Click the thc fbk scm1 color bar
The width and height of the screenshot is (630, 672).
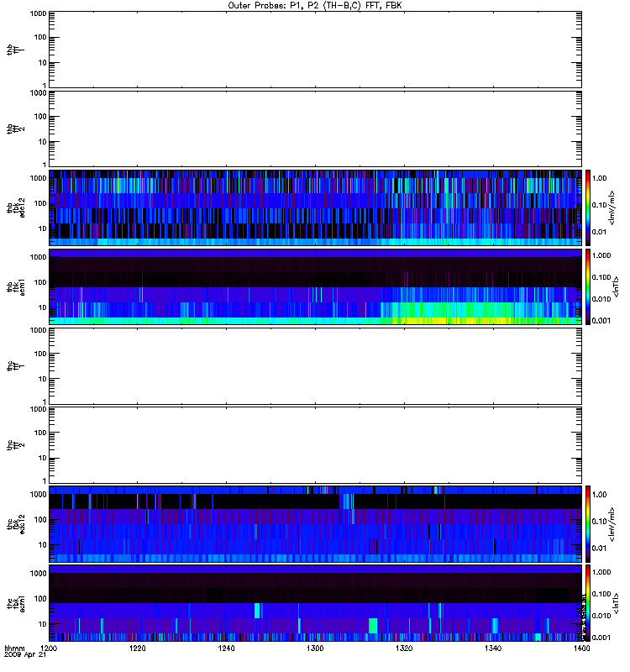click(588, 603)
